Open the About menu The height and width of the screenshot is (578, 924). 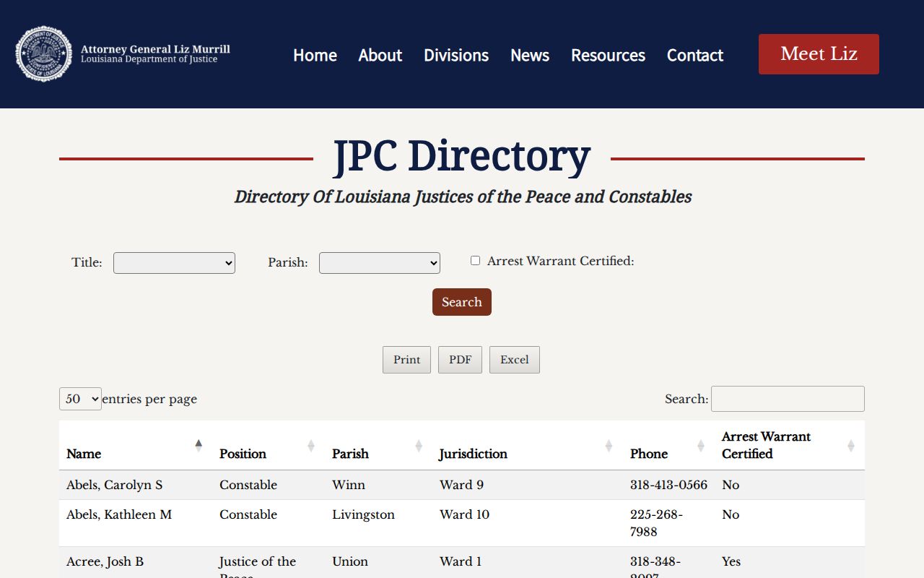[380, 55]
